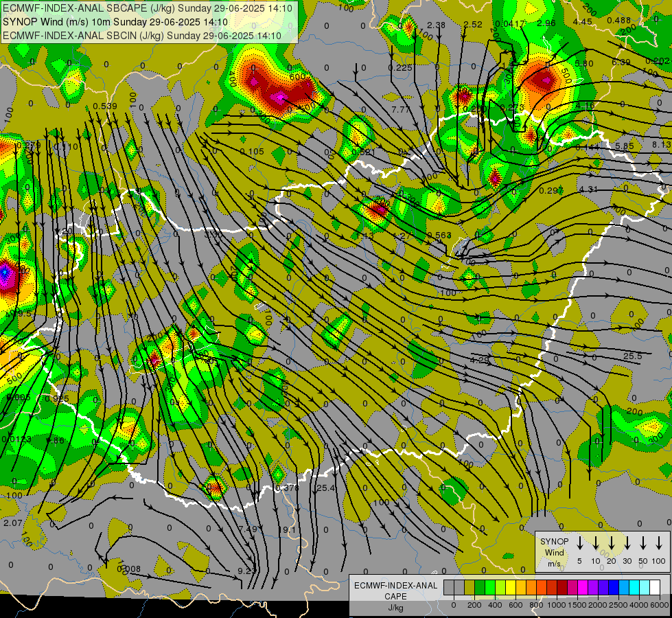Click the map value 25.5

click(x=633, y=356)
